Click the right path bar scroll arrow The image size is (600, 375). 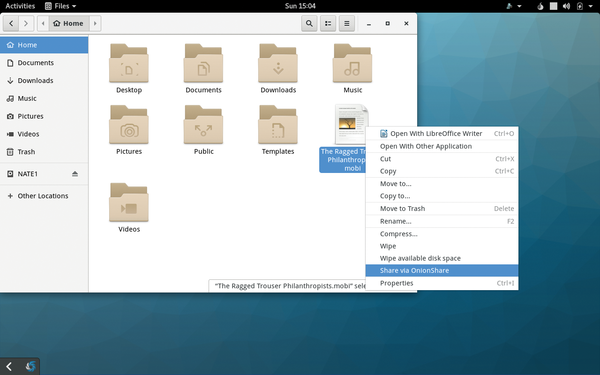(95, 23)
